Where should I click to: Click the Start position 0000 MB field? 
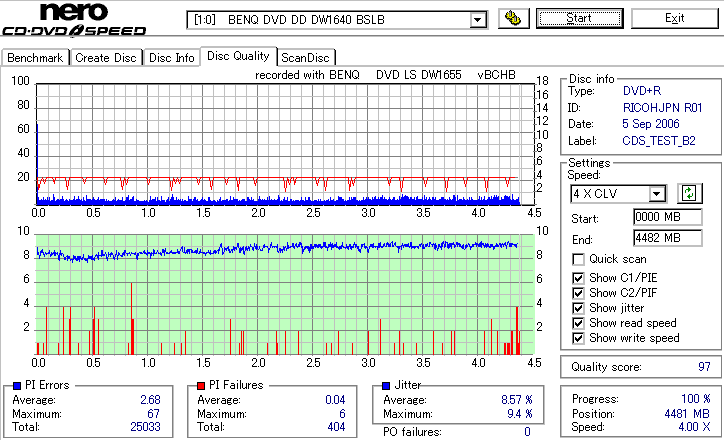coord(668,217)
